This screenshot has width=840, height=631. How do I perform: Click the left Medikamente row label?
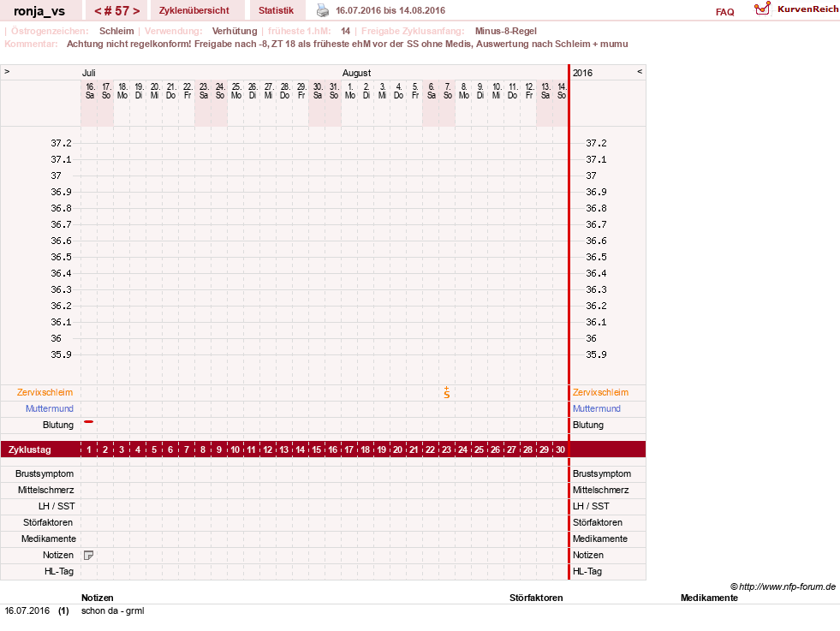[x=49, y=539]
